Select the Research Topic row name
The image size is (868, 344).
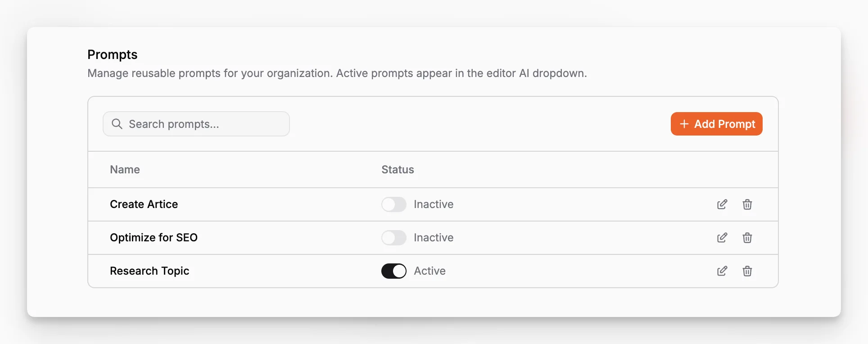coord(149,271)
